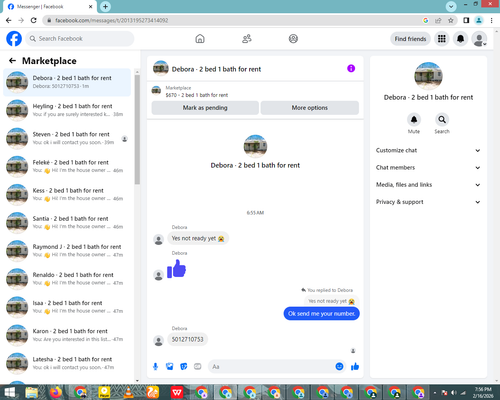Click the Mark as pending button

205,108
